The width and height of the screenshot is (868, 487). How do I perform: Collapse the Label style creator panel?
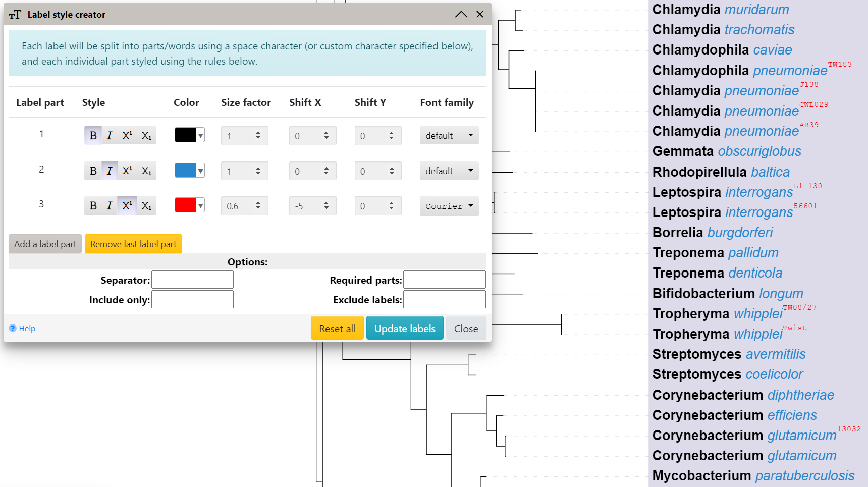click(461, 15)
